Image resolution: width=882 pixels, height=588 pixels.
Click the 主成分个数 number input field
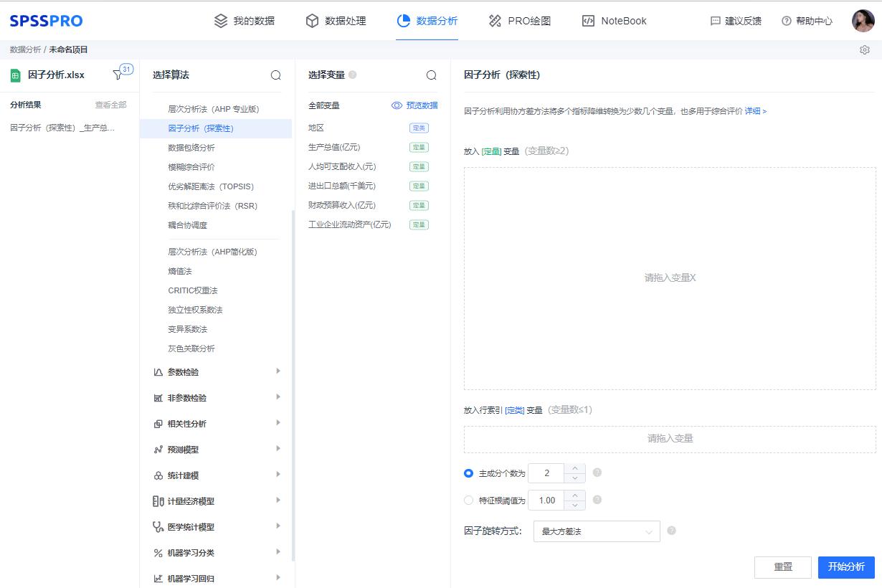[546, 473]
